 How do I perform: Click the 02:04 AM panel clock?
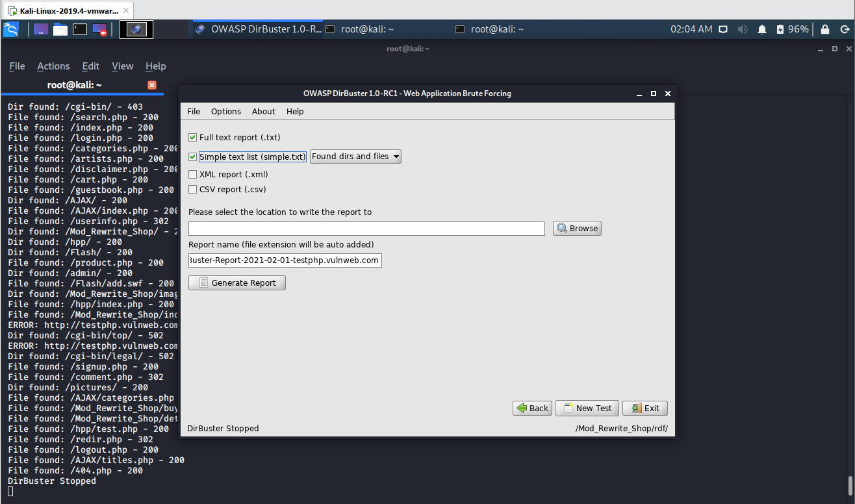691,29
